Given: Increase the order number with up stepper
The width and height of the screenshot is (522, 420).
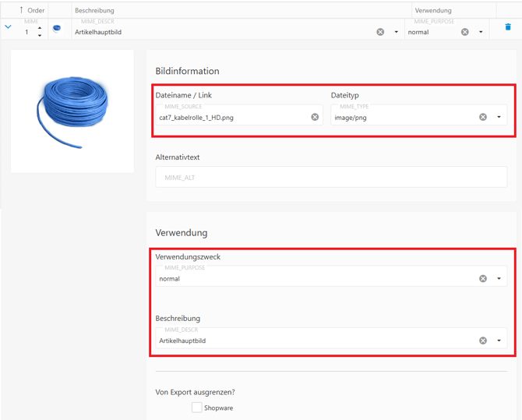Looking at the screenshot, I should pyautogui.click(x=40, y=28).
